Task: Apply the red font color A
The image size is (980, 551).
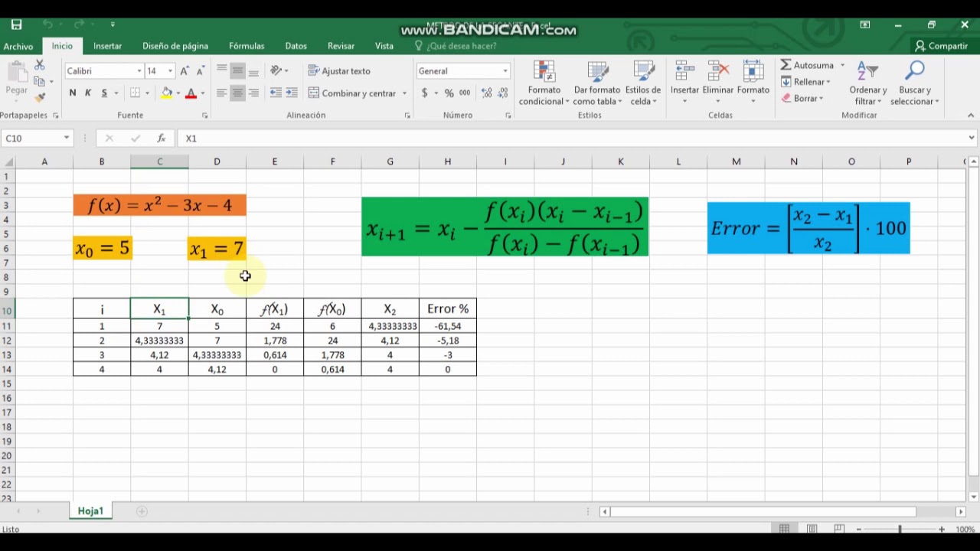Action: tap(191, 93)
